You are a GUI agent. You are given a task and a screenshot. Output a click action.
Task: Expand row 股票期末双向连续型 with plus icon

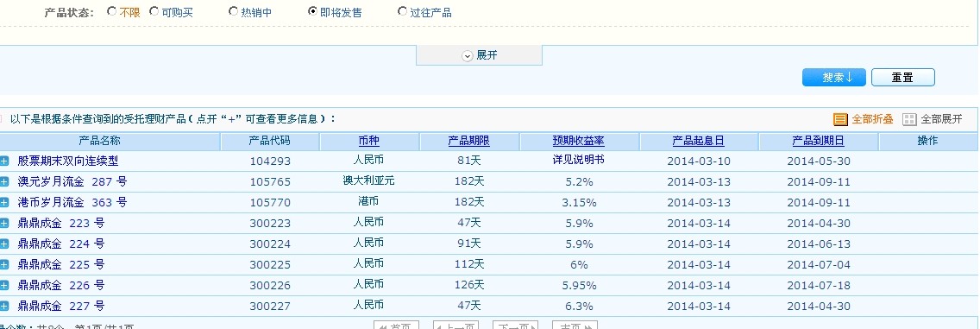coord(4,161)
